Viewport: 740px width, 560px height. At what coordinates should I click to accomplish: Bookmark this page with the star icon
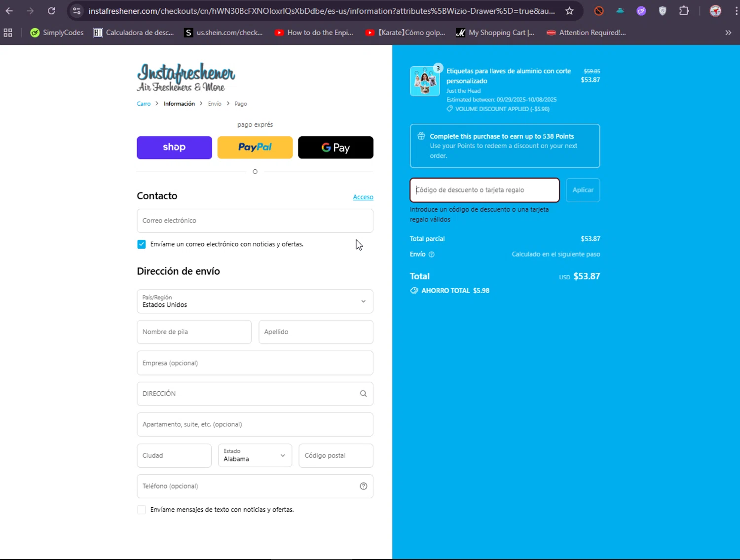coord(569,11)
